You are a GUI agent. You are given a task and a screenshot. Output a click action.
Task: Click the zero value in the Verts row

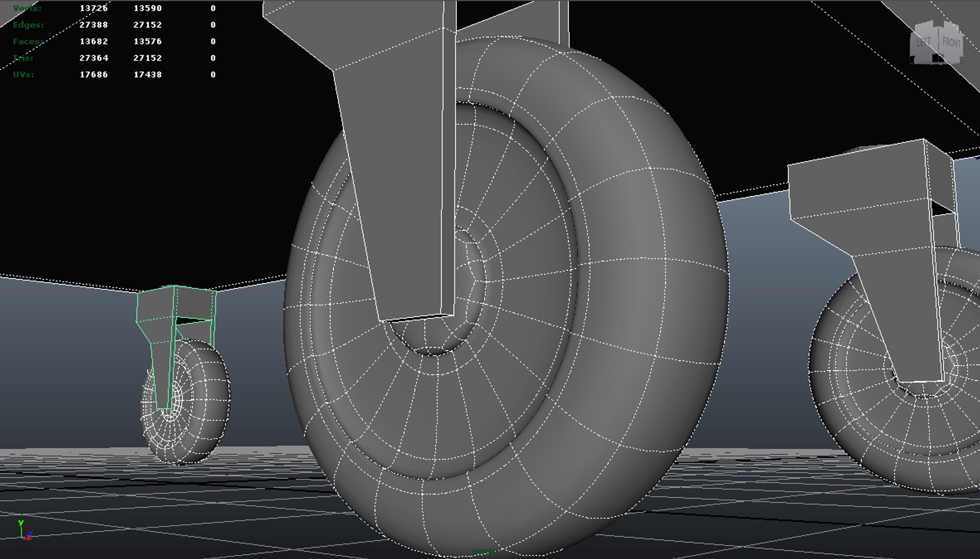click(x=213, y=8)
